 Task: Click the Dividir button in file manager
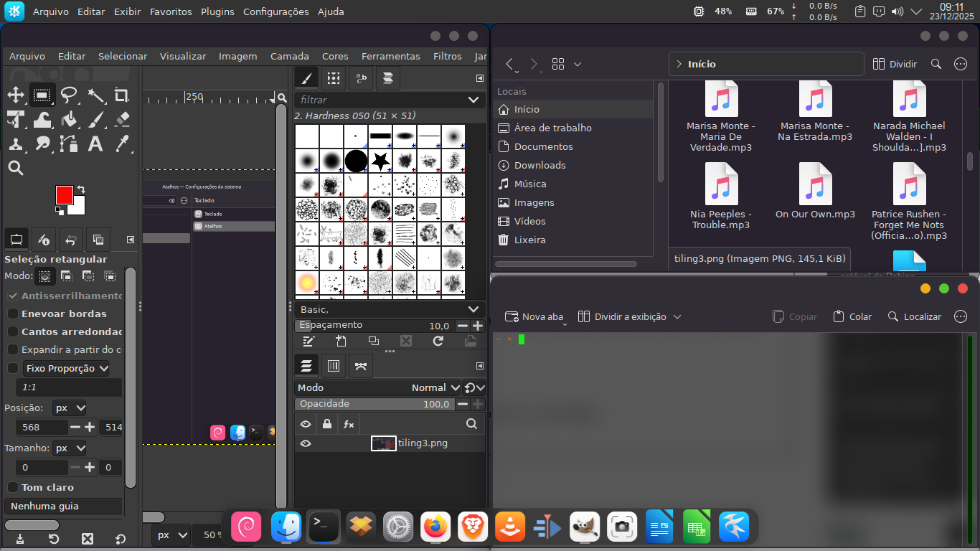[x=895, y=64]
